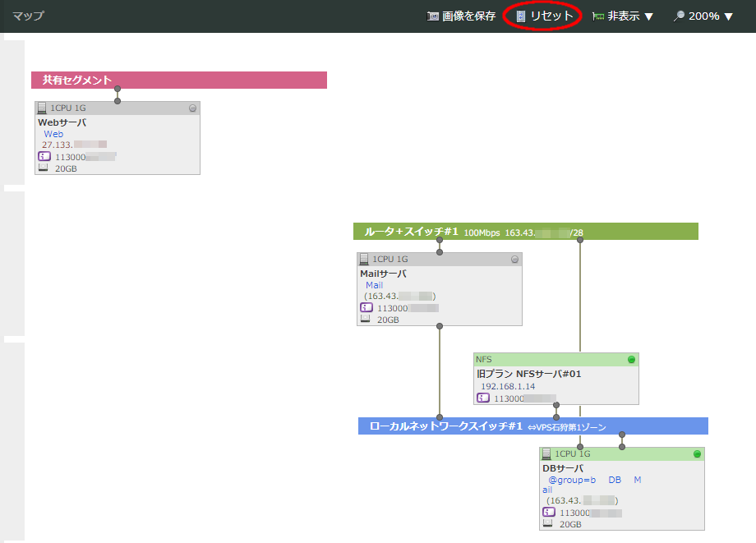Click the DB server's purple ID icon
This screenshot has width=756, height=543.
(x=549, y=512)
